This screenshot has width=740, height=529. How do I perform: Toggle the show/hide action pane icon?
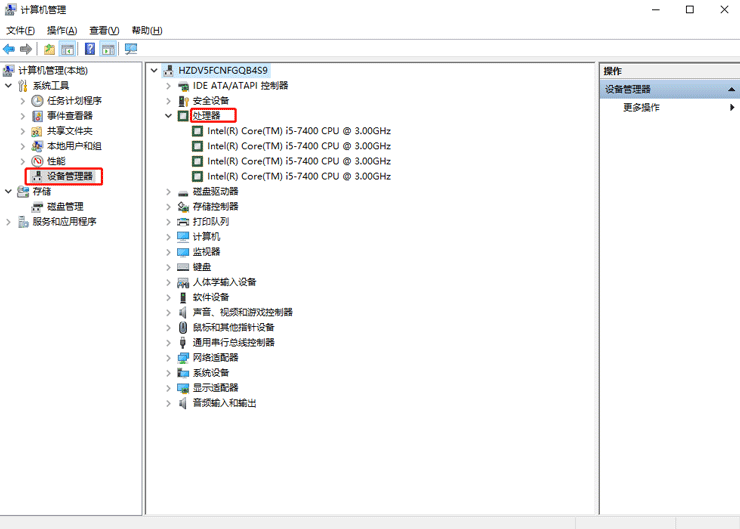coord(109,49)
